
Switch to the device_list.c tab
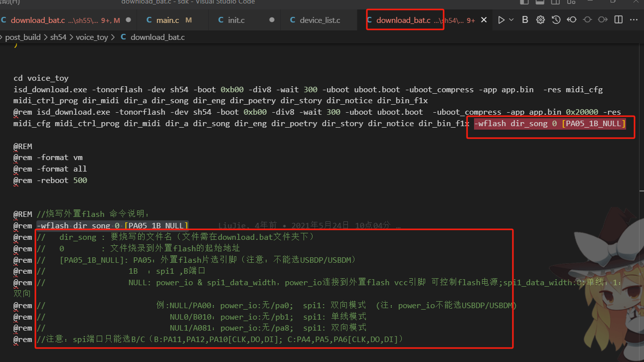click(x=320, y=20)
